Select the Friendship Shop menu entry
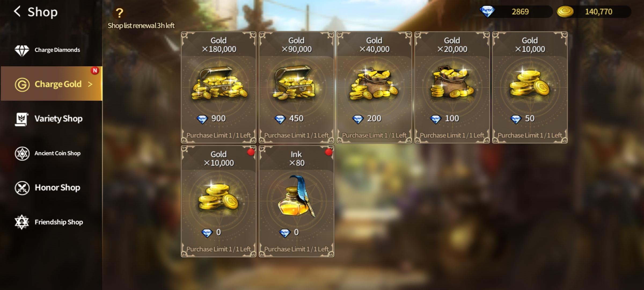This screenshot has height=290, width=644. [x=51, y=222]
